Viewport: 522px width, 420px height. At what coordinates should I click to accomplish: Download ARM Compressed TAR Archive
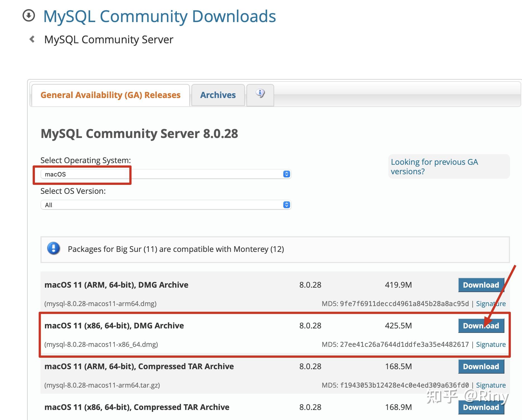pos(481,366)
